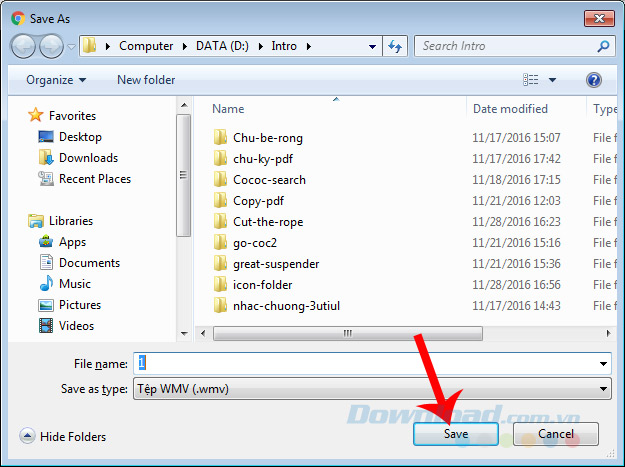Open the Videos library
Image resolution: width=625 pixels, height=467 pixels.
(x=76, y=326)
